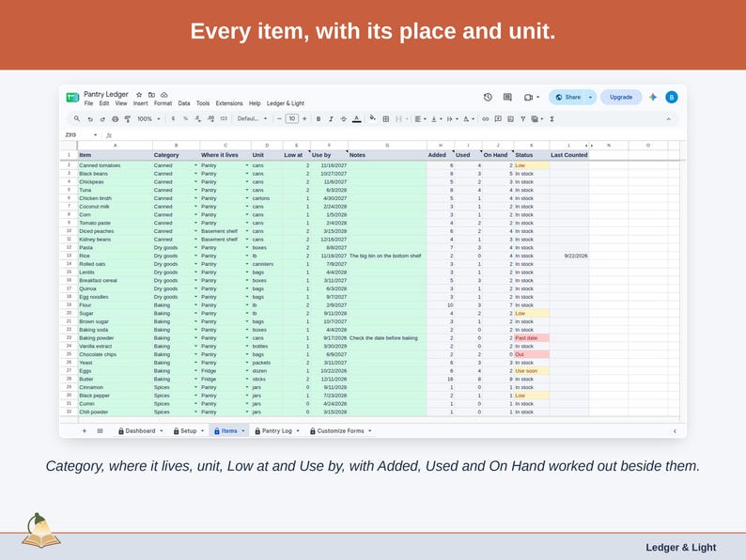
Task: Click the functions sigma icon
Action: pos(552,119)
